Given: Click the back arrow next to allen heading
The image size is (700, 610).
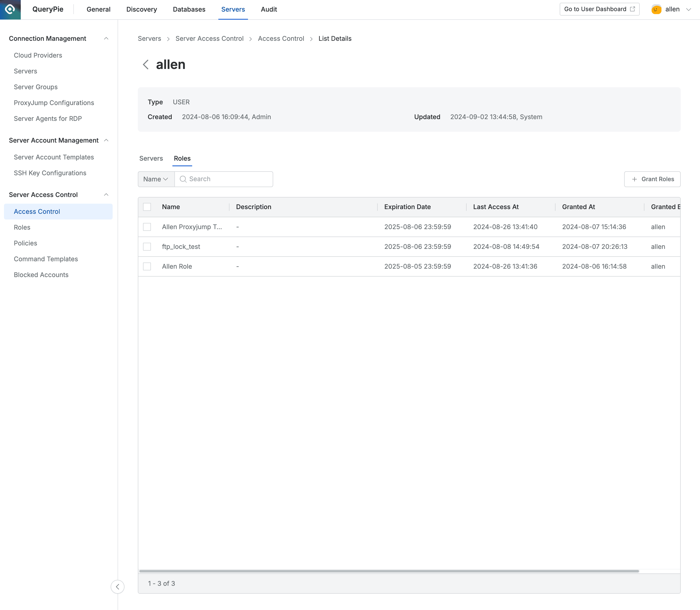Looking at the screenshot, I should [146, 64].
